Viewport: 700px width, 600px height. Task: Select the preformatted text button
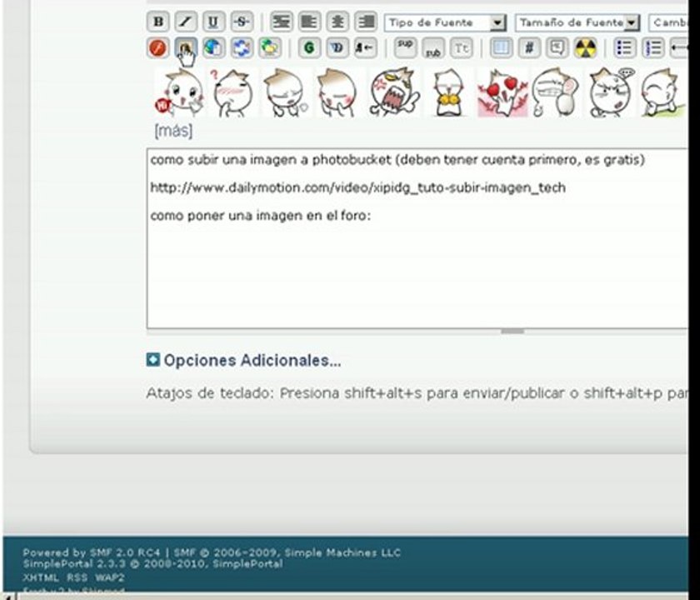[282, 22]
